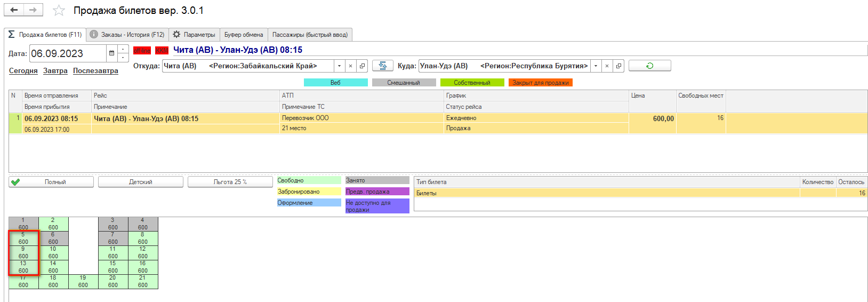
Task: Select the Льгота 25 % ticket type
Action: [230, 182]
